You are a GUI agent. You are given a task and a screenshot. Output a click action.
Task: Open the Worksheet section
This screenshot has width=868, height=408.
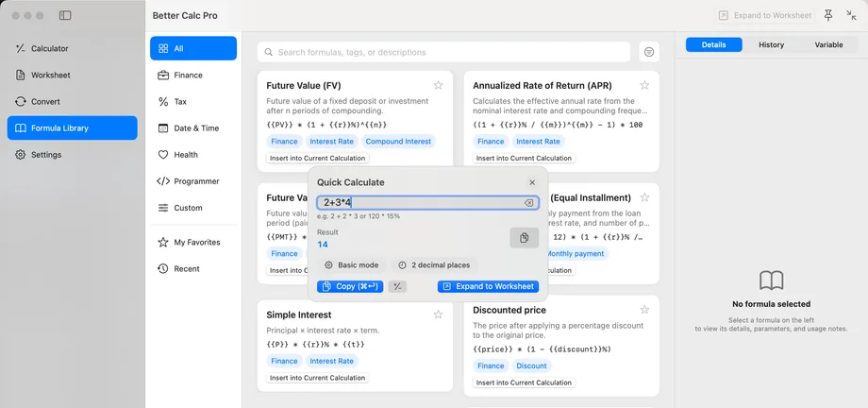[x=72, y=76]
